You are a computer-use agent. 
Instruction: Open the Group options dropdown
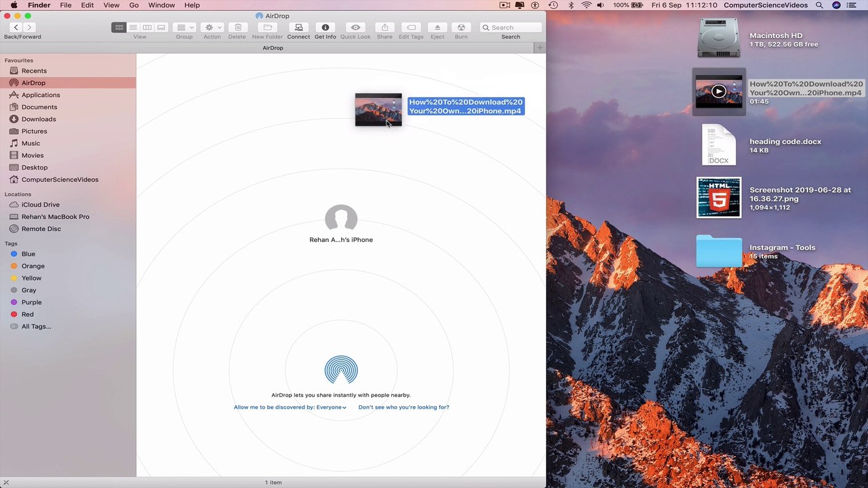(184, 27)
